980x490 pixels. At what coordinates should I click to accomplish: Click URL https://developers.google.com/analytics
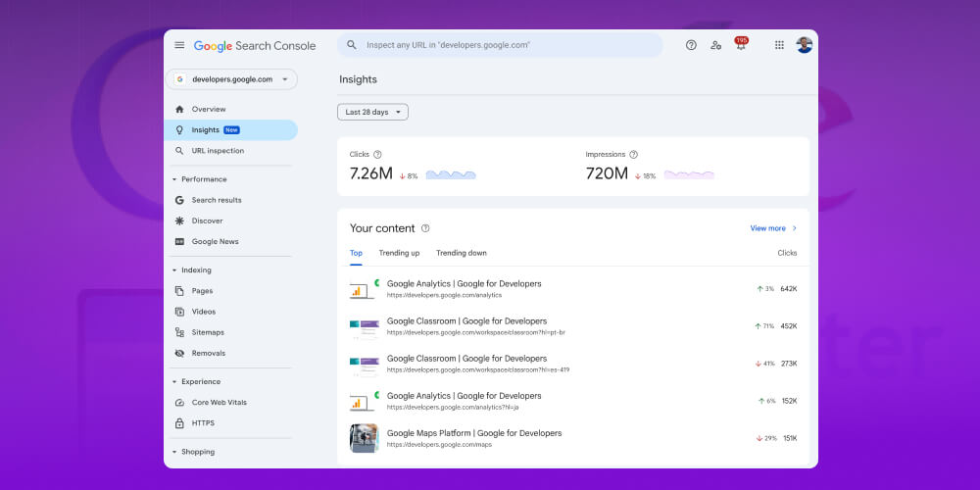pyautogui.click(x=444, y=295)
